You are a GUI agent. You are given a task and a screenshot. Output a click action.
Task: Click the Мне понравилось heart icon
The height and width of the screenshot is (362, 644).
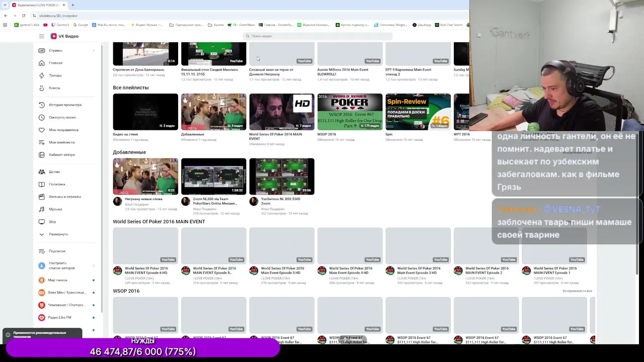coord(42,130)
